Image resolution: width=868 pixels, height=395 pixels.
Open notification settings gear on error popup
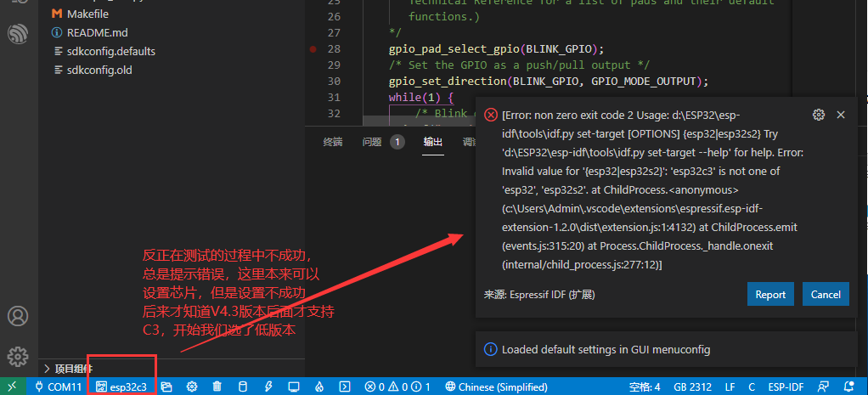(x=818, y=115)
